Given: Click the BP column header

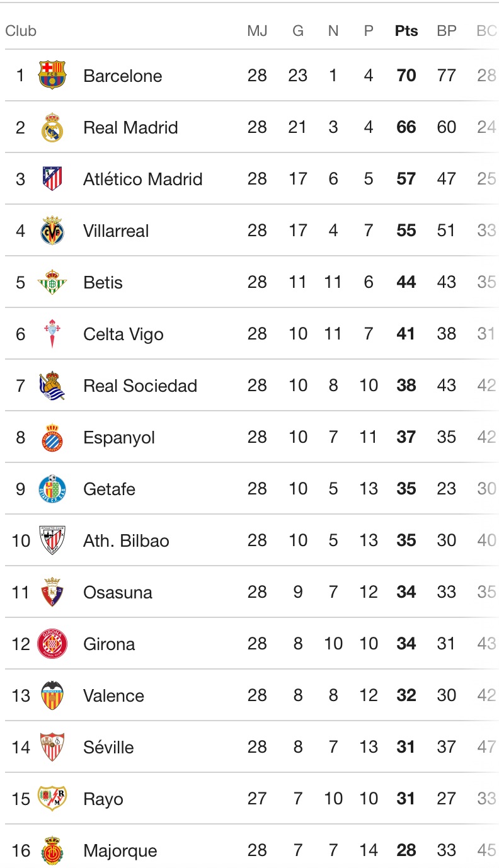Looking at the screenshot, I should (446, 31).
